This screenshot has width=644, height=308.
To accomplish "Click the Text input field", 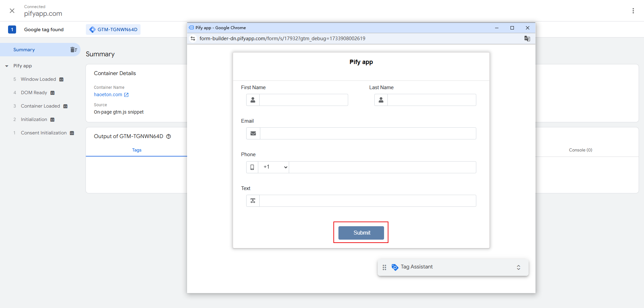I will point(368,201).
